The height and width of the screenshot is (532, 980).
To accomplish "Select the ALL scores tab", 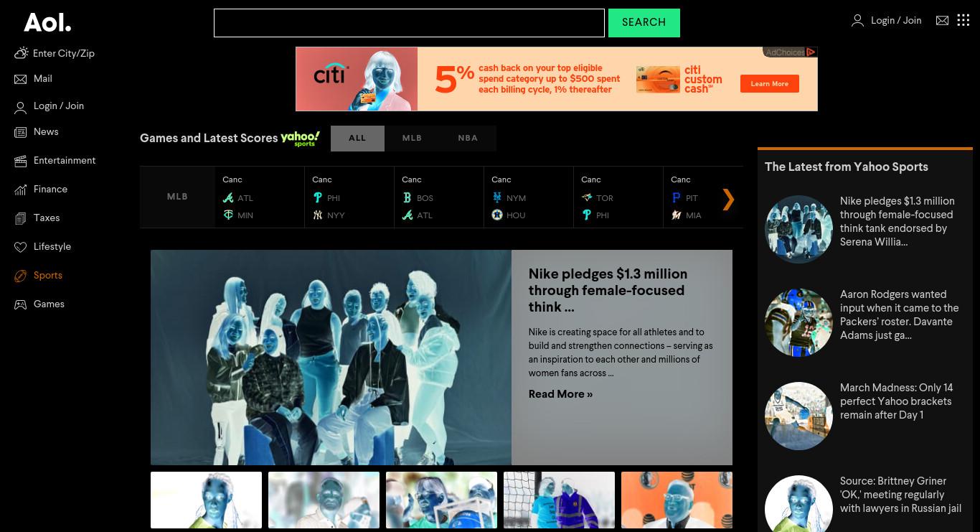I will [x=357, y=139].
